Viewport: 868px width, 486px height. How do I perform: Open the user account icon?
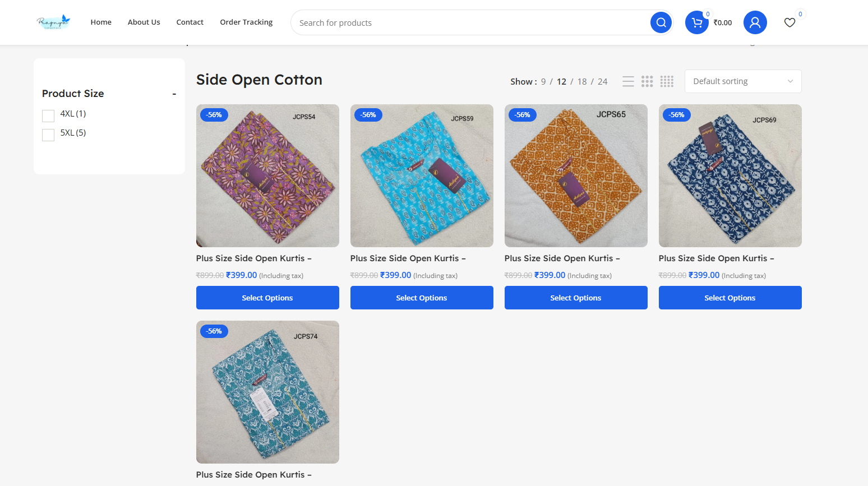[x=755, y=22]
